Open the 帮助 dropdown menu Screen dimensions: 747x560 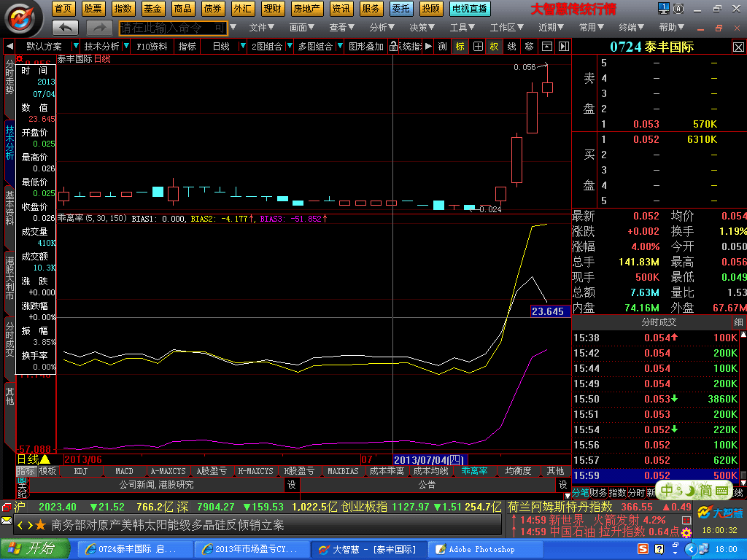[671, 28]
